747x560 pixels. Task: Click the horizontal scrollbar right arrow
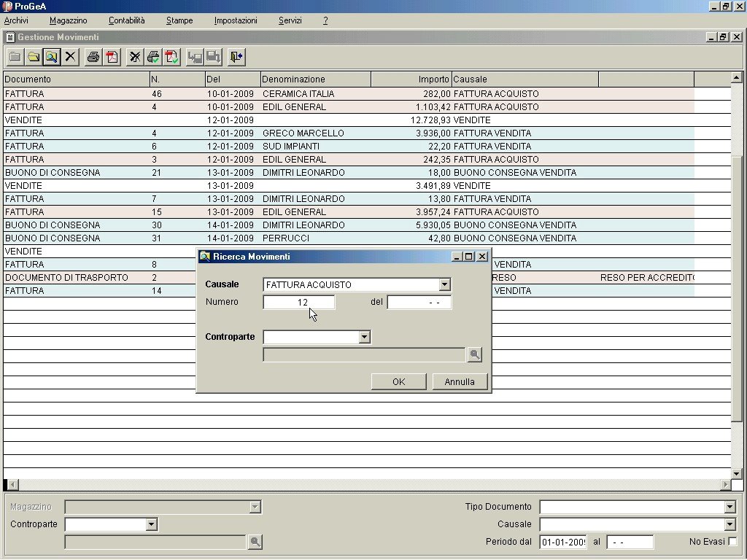[725, 485]
